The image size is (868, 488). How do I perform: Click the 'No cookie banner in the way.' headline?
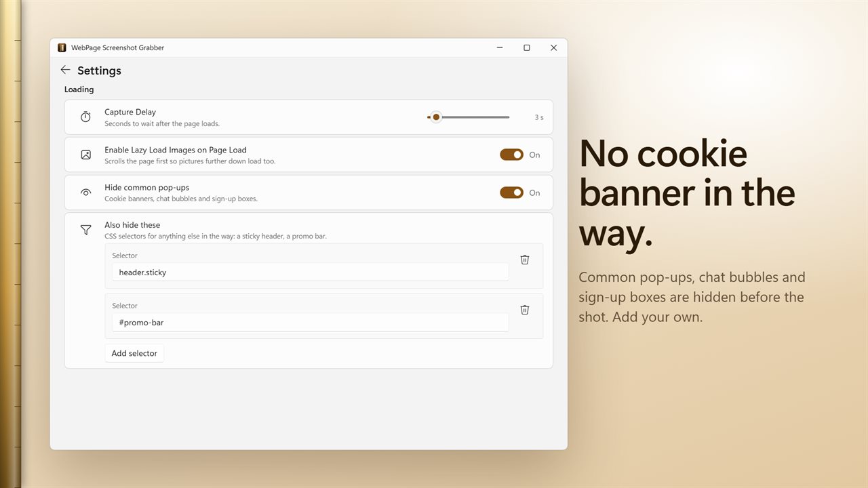(x=687, y=192)
